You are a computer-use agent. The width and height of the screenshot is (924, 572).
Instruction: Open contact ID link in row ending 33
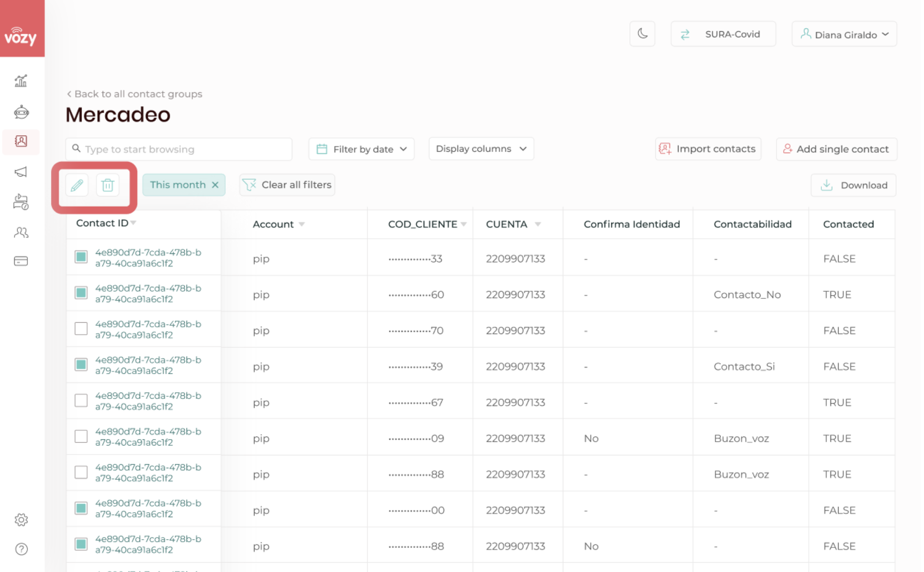point(148,258)
